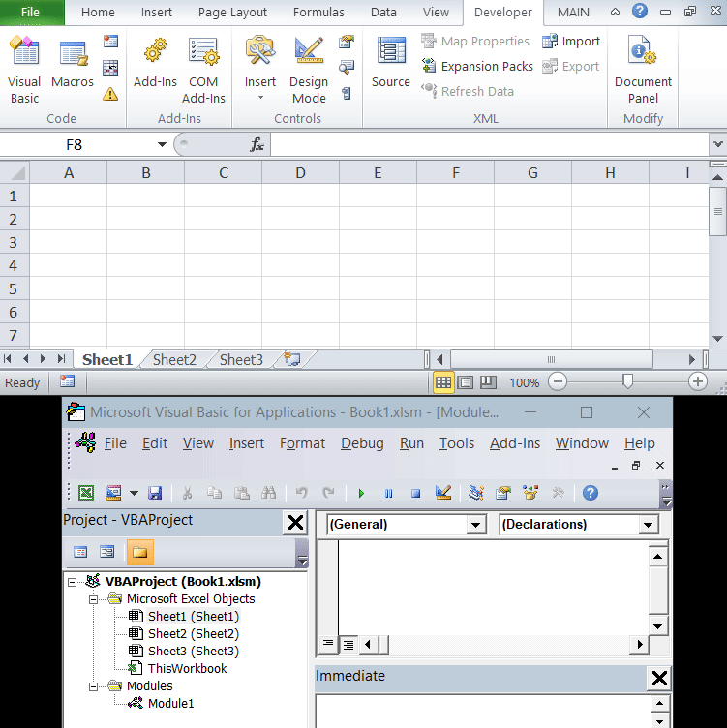
Task: Click into the formula bar input
Action: (489, 144)
